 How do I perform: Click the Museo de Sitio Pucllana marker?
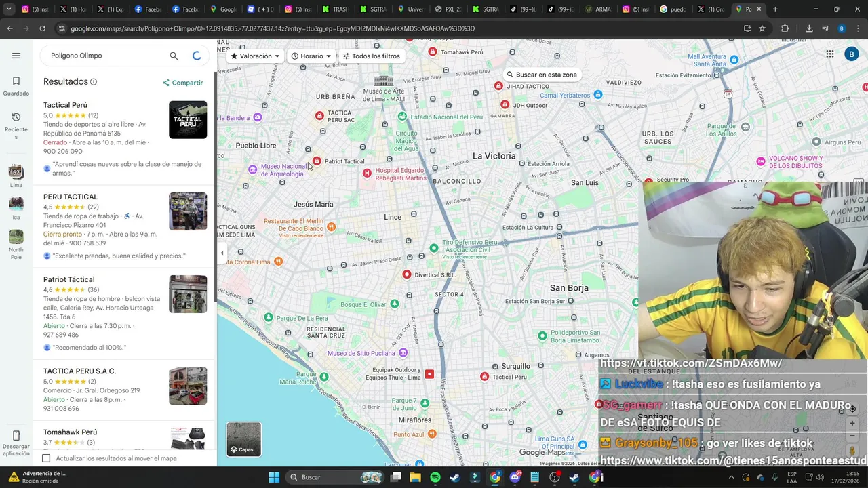[x=403, y=353]
